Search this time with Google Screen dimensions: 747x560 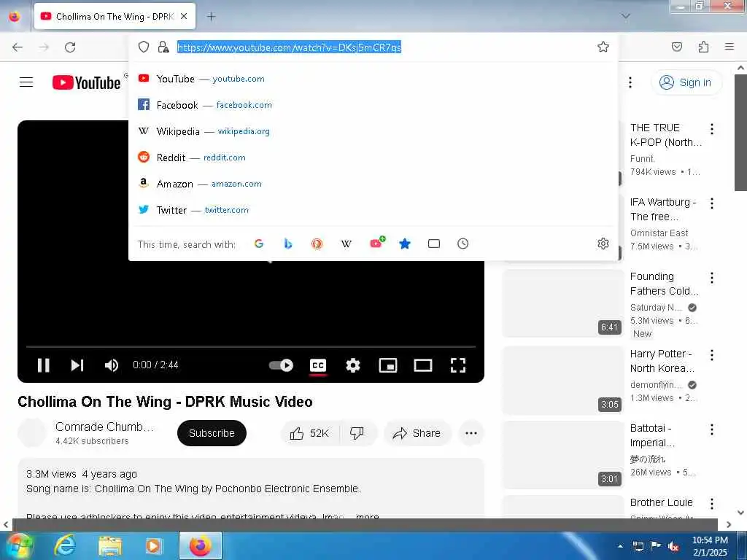(x=259, y=244)
